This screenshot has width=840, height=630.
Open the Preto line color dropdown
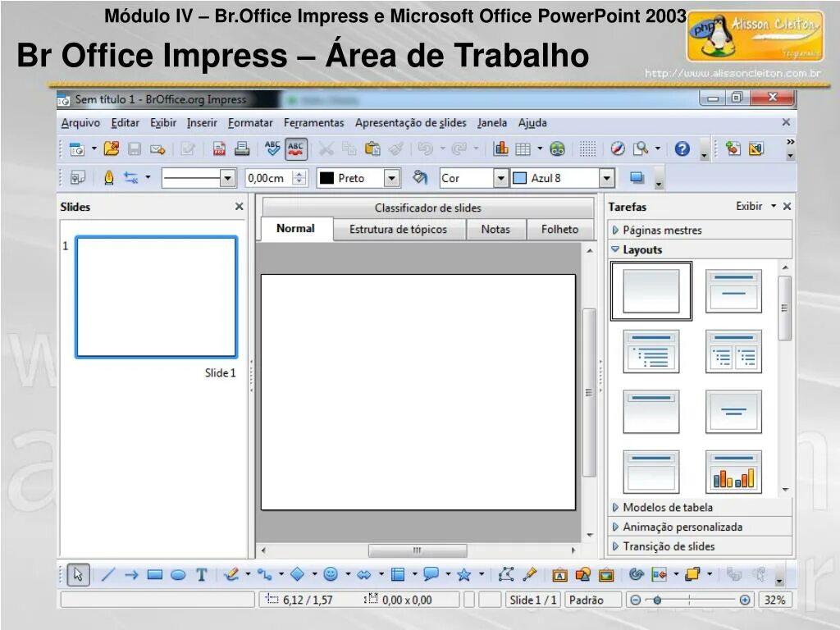(391, 178)
